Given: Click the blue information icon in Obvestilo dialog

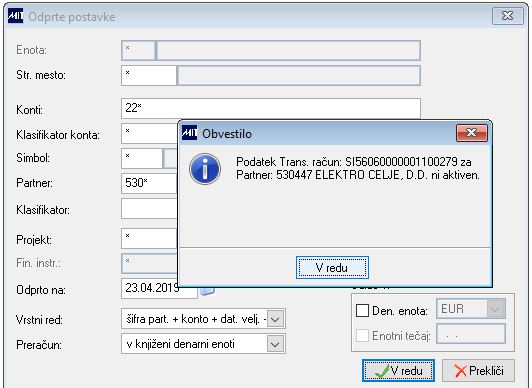Looking at the screenshot, I should click(x=205, y=169).
